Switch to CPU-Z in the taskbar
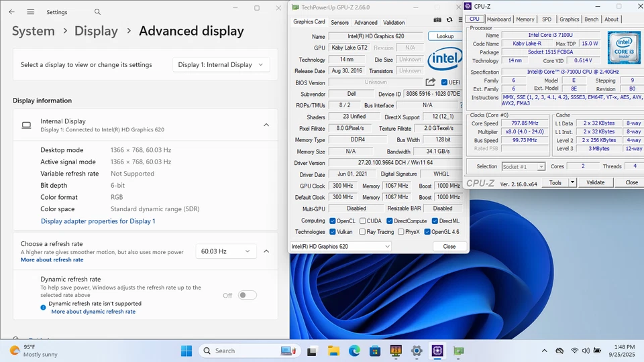Screen dimensions: 644x362 pyautogui.click(x=437, y=351)
